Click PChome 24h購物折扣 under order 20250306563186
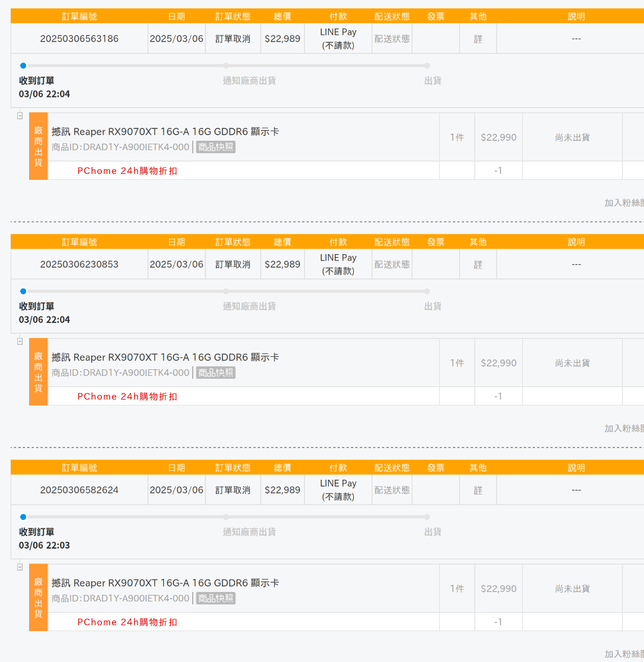644x662 pixels. (127, 171)
